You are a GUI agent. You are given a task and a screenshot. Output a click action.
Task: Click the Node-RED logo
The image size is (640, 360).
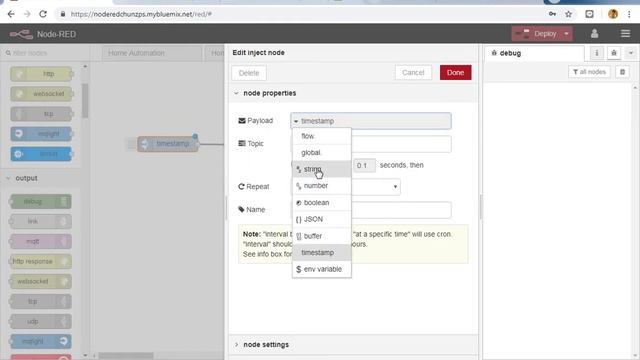point(43,34)
